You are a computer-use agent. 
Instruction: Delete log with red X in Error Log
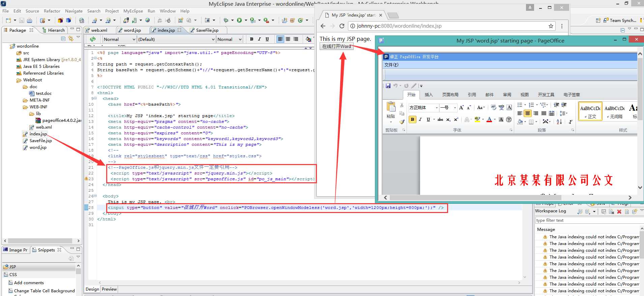pos(619,212)
